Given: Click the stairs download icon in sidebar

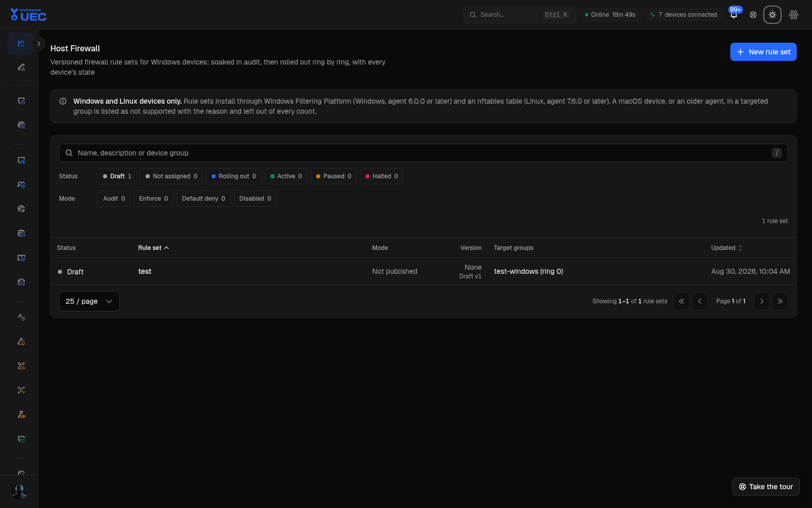Looking at the screenshot, I should tap(21, 67).
